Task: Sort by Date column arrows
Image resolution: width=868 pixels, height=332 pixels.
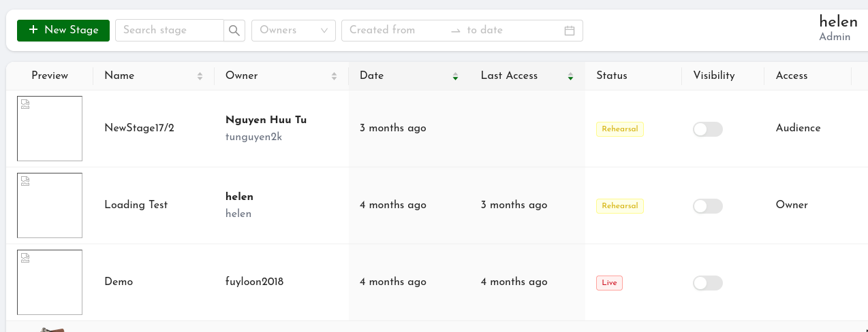Action: click(455, 76)
